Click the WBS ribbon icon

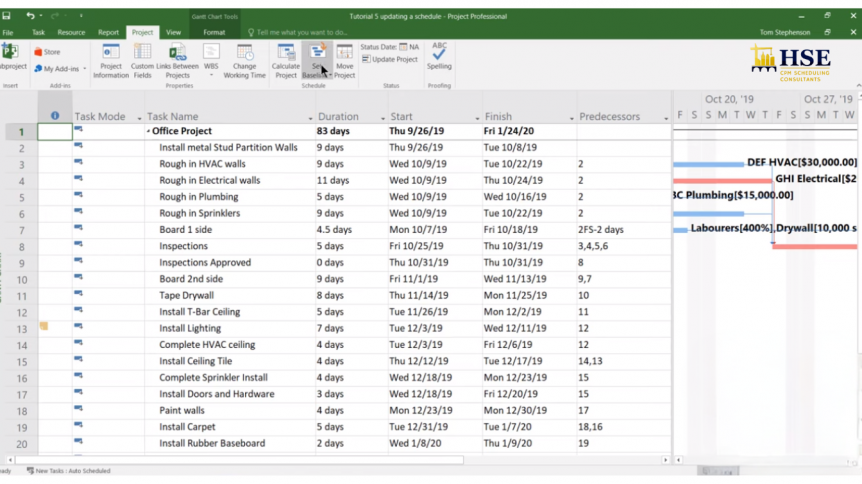pyautogui.click(x=211, y=59)
